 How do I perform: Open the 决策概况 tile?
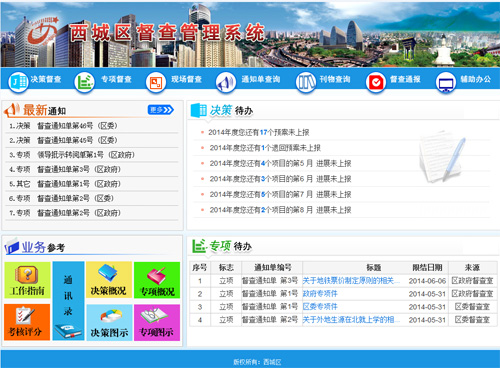[109, 280]
